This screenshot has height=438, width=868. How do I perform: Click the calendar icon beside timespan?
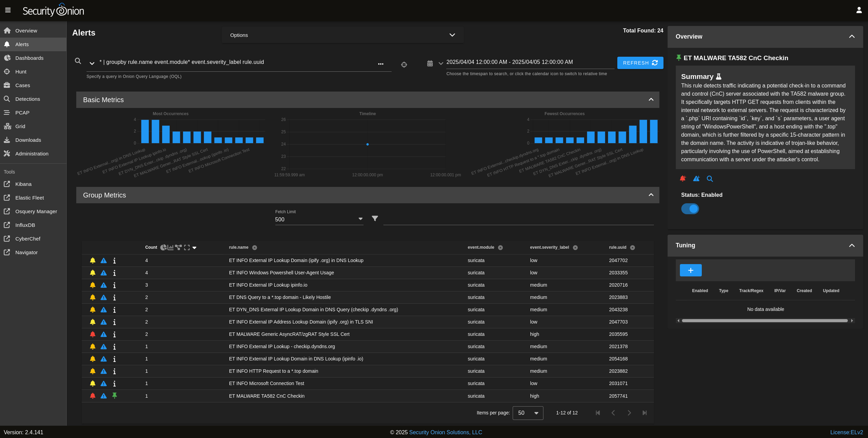click(430, 64)
